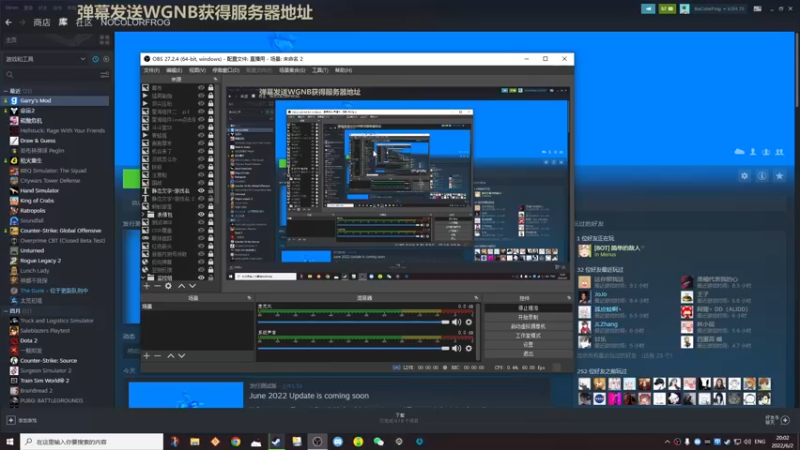Open OBS 编辑(E) menu

(x=174, y=70)
